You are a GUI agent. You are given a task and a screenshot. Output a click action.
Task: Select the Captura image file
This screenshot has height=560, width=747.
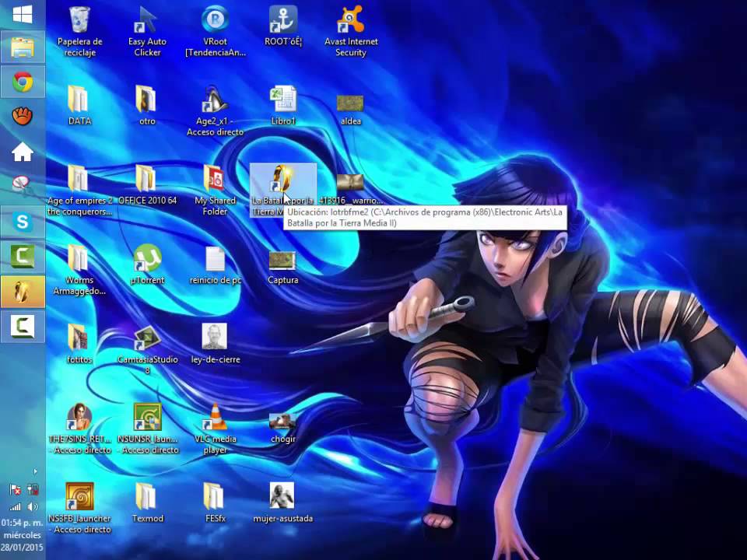283,268
